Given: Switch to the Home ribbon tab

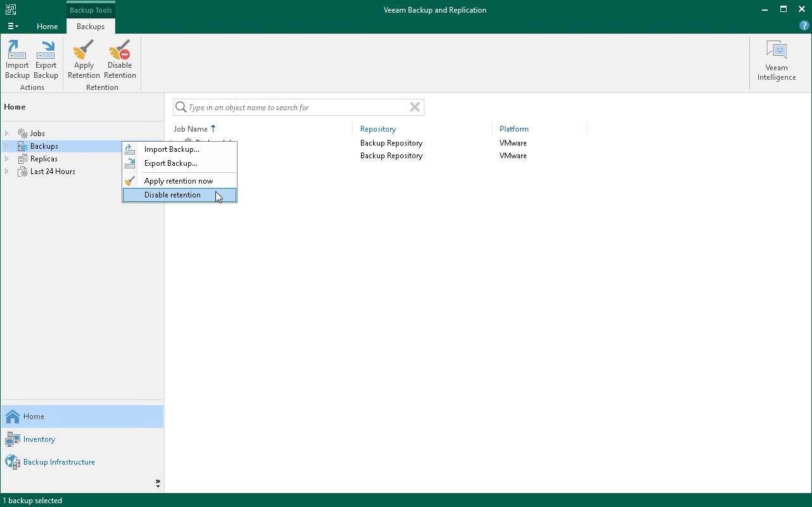Looking at the screenshot, I should click(x=47, y=27).
